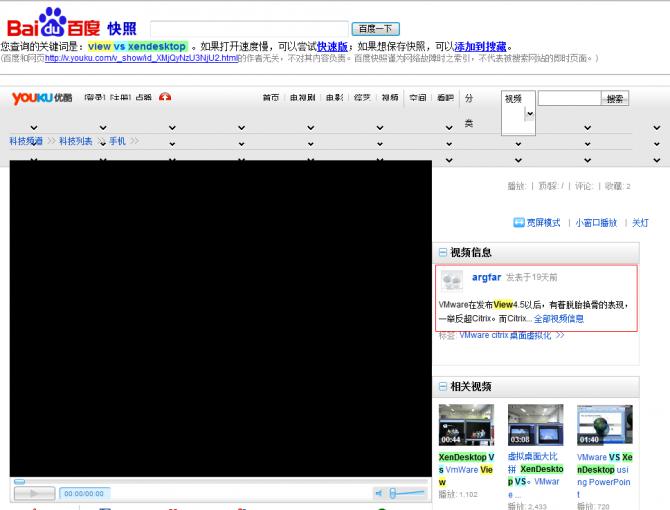Click the 添加到搜藏 link

click(x=480, y=46)
